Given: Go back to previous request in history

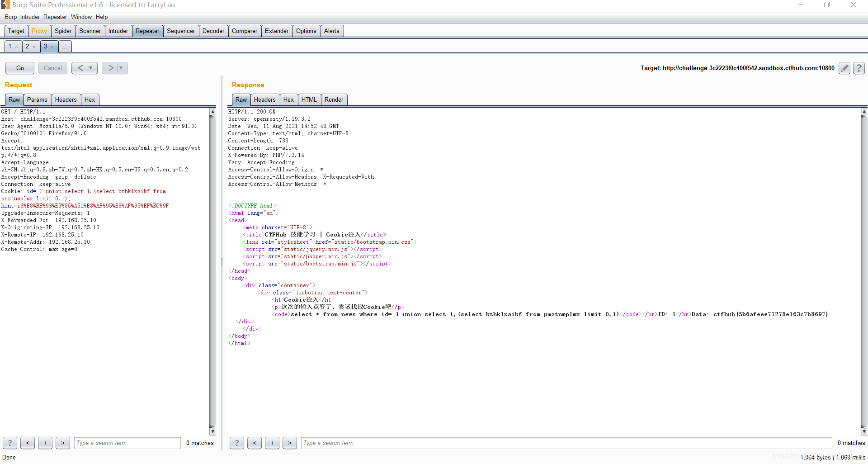Looking at the screenshot, I should pos(80,68).
